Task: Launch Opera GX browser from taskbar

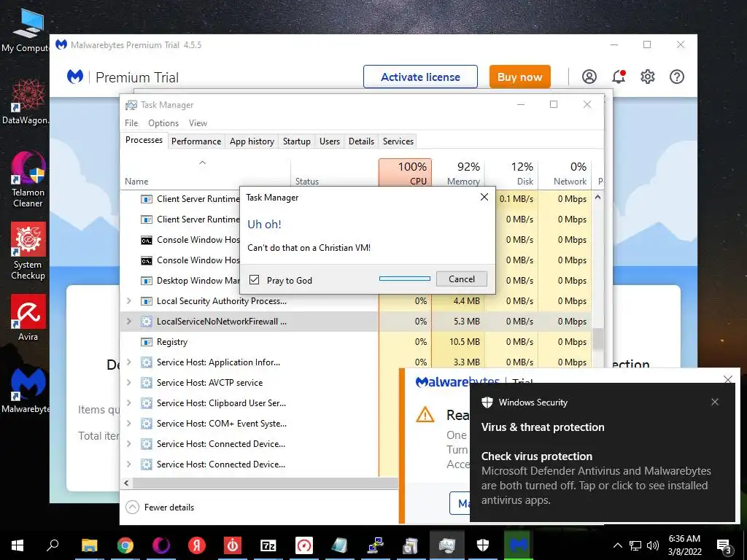Action: click(161, 545)
